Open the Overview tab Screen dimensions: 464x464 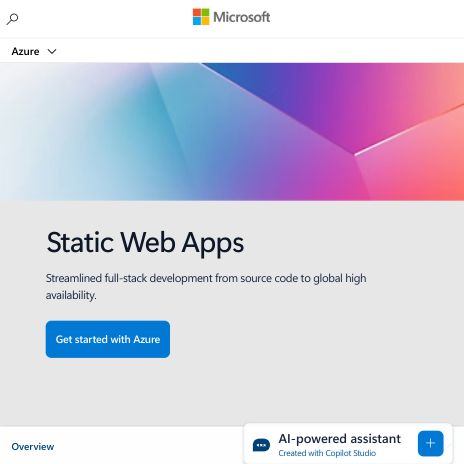coord(33,446)
